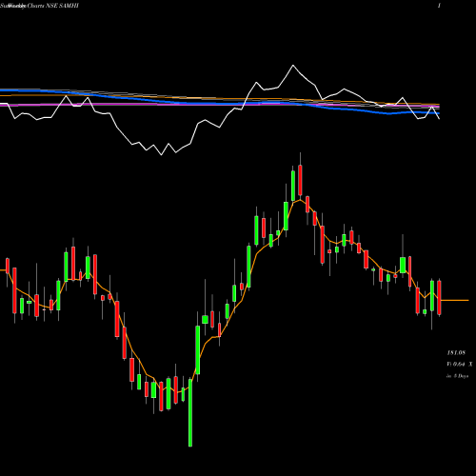Click the 'in 5 Days' period label
This screenshot has width=476, height=476.
458,376
